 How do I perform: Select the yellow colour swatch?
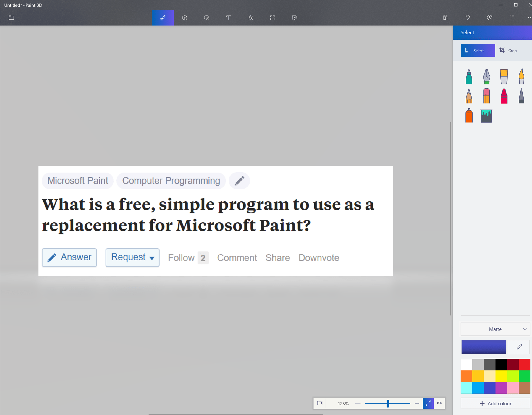pyautogui.click(x=501, y=376)
